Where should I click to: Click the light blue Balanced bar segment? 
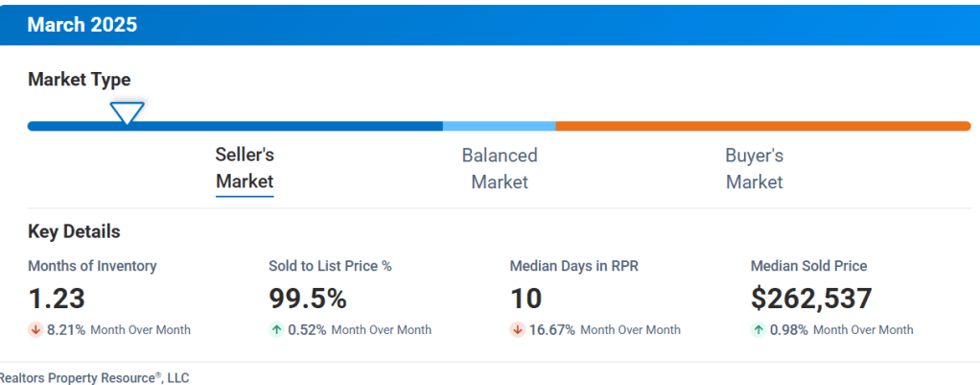click(499, 126)
